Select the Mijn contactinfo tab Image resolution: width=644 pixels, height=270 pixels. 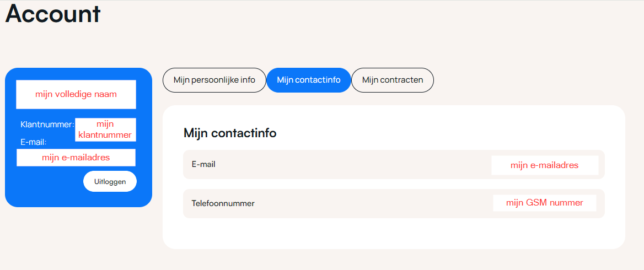[308, 80]
